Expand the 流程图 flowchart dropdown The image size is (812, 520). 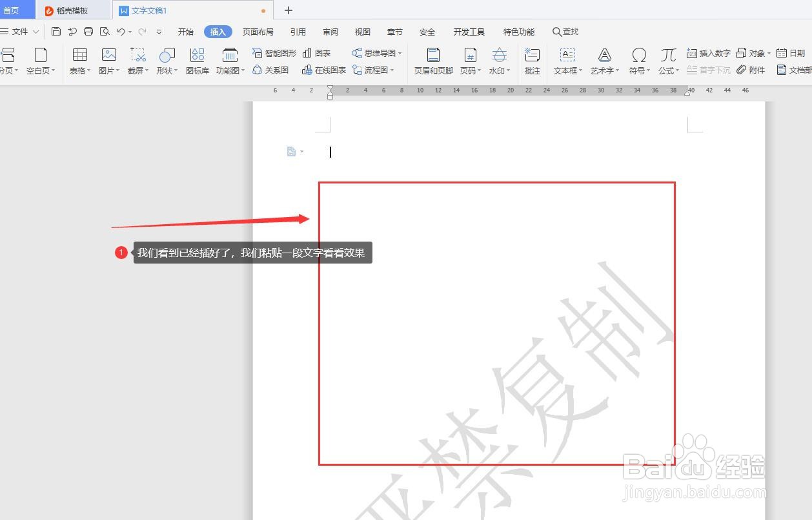pos(392,70)
